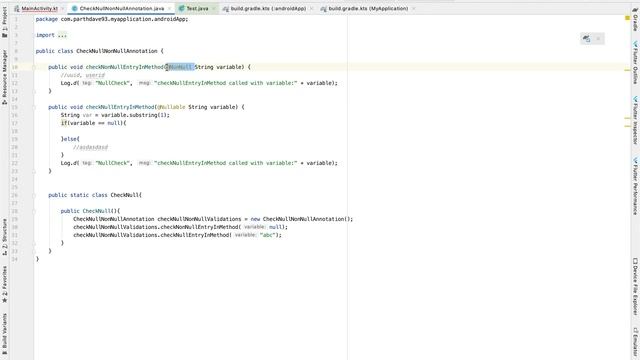Viewport: 640px width, 360px height.
Task: Click "public static class CheckNull{" line
Action: 95,195
